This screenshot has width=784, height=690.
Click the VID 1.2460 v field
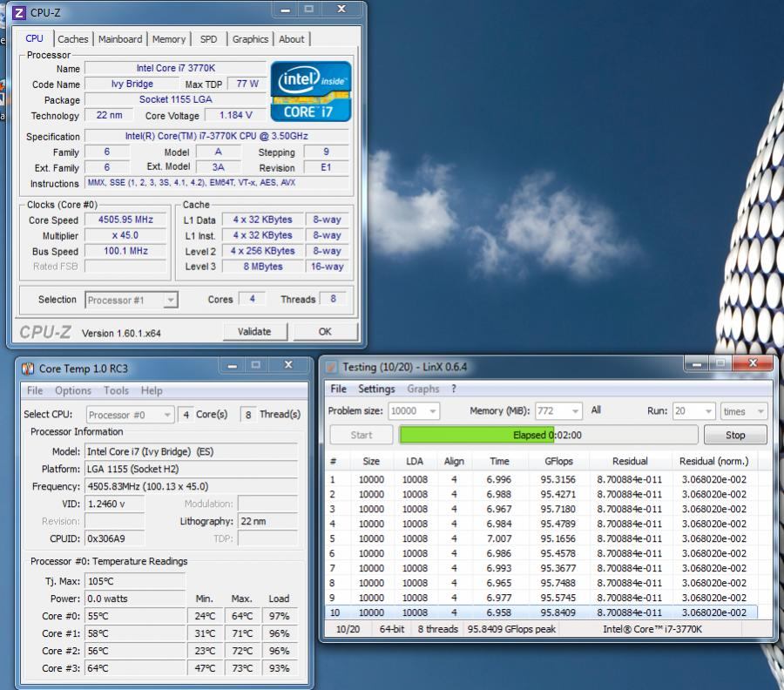coord(114,504)
